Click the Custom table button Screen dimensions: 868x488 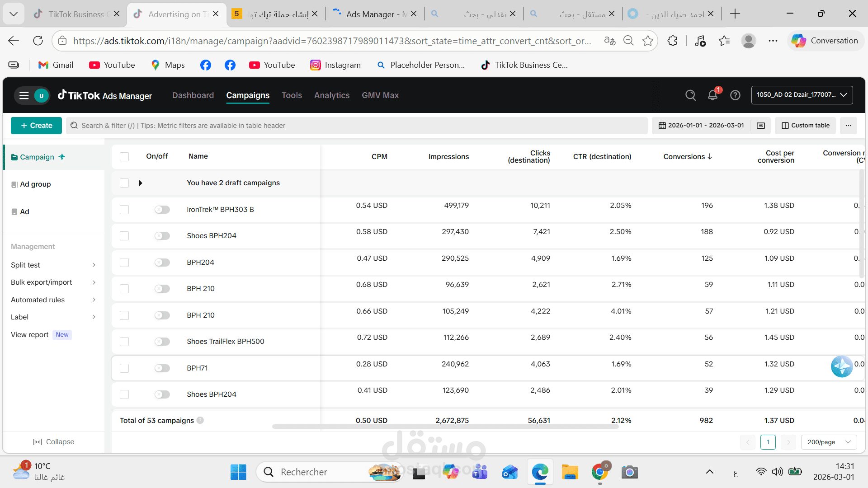(805, 126)
